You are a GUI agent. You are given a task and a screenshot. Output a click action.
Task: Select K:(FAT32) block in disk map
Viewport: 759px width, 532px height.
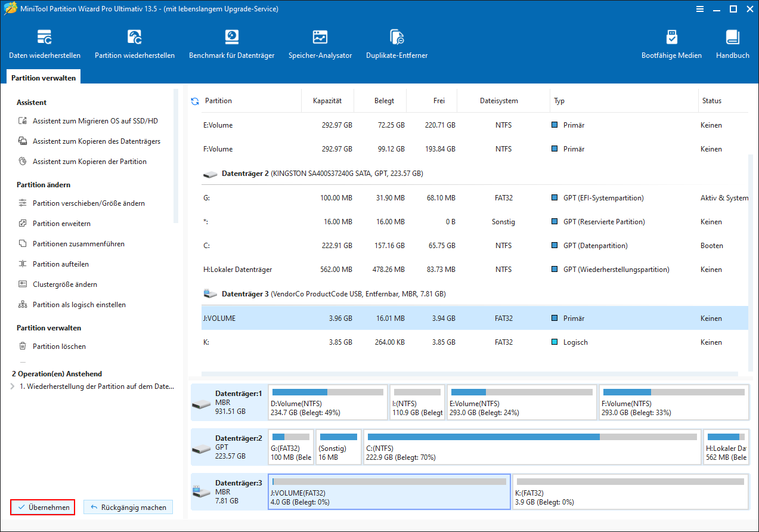click(630, 491)
